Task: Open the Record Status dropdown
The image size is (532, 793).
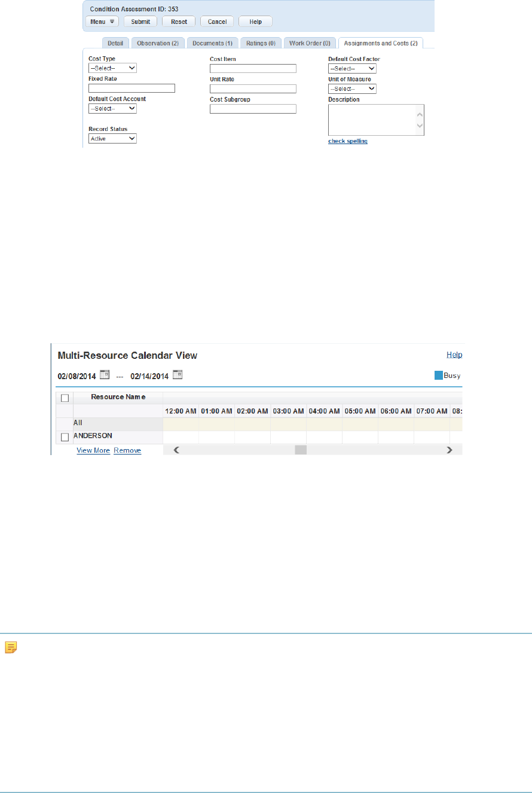Action: pyautogui.click(x=112, y=138)
